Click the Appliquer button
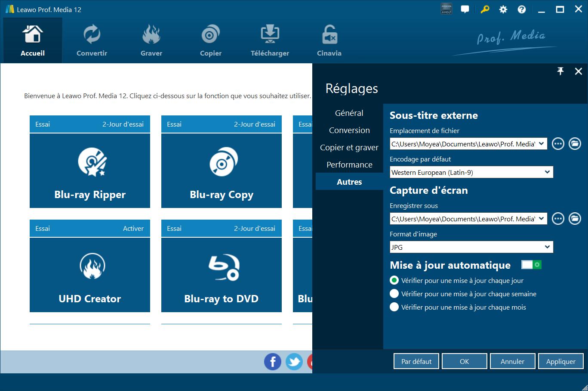The height and width of the screenshot is (391, 588). pos(560,362)
